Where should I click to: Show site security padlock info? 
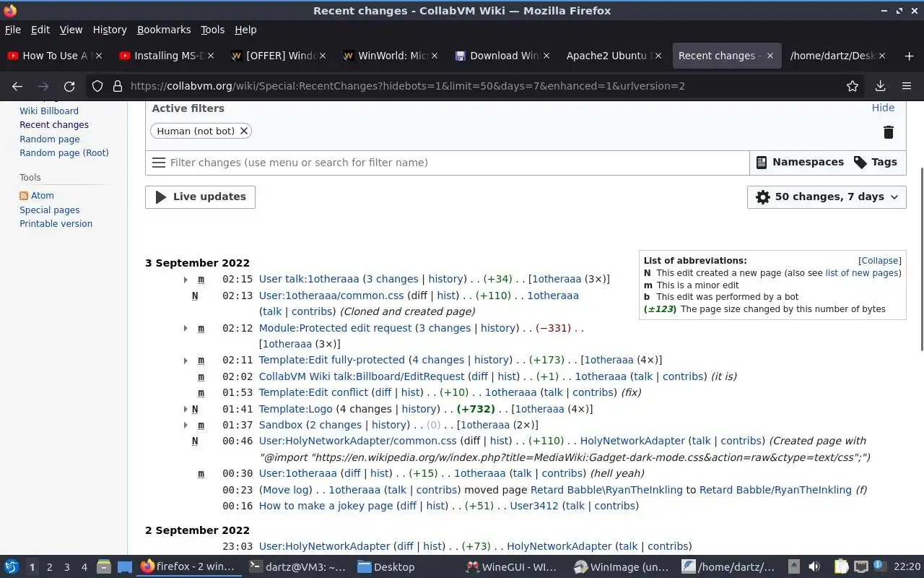[118, 86]
